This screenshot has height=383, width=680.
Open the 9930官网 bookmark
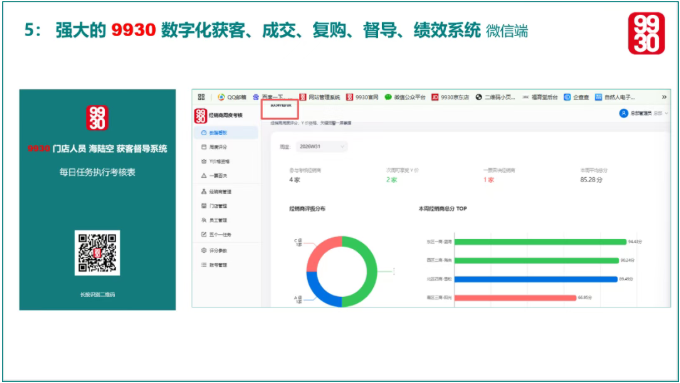(x=362, y=97)
